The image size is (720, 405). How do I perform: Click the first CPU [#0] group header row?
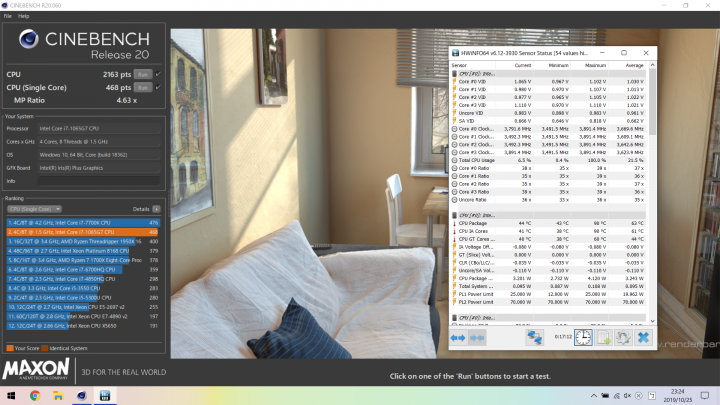[x=548, y=73]
